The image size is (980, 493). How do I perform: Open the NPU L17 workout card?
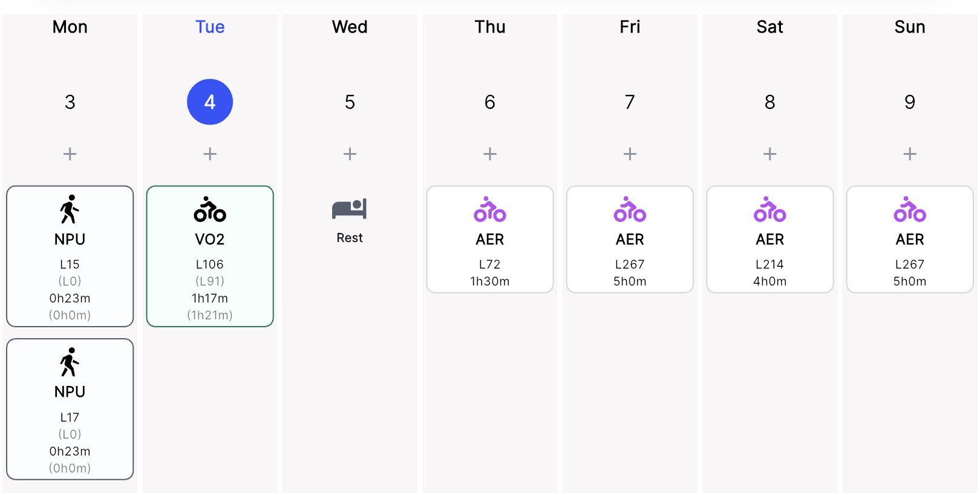pyautogui.click(x=70, y=409)
